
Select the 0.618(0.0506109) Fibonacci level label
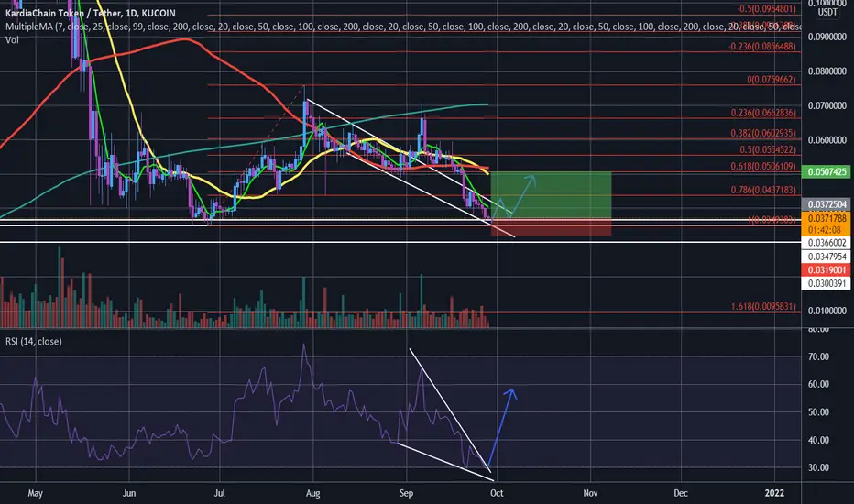(x=763, y=166)
